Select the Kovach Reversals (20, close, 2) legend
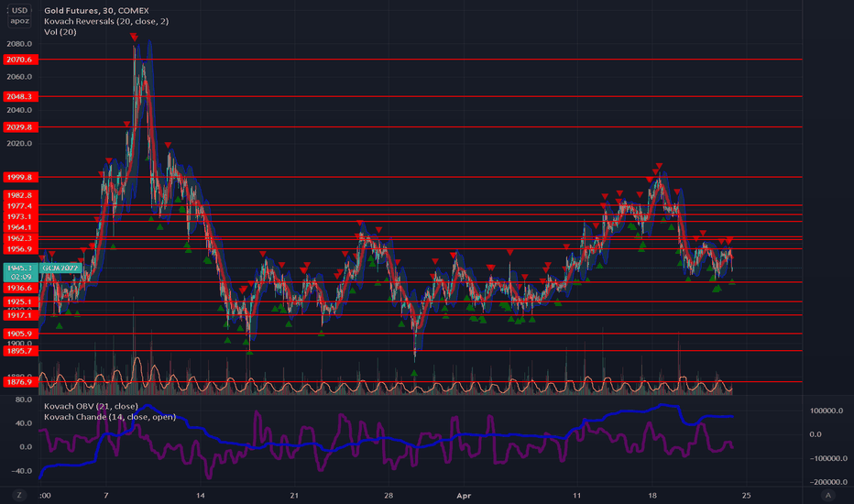Screen dimensions: 854x504 tap(106, 21)
